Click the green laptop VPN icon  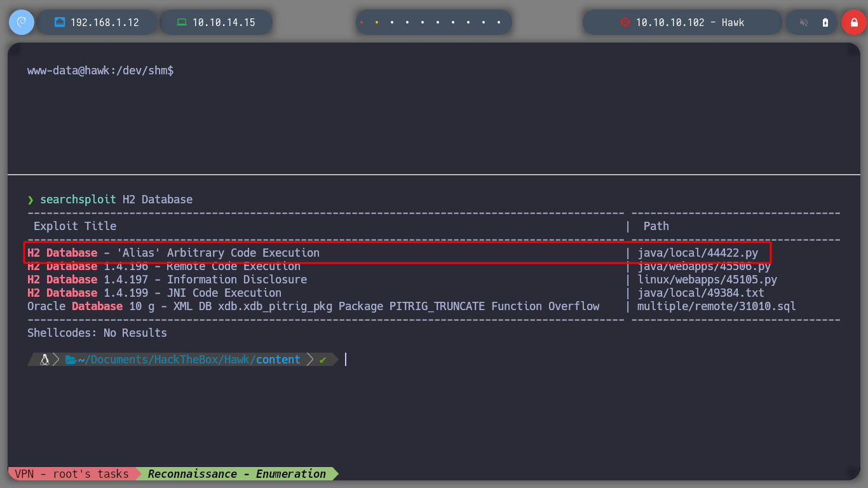(x=182, y=22)
